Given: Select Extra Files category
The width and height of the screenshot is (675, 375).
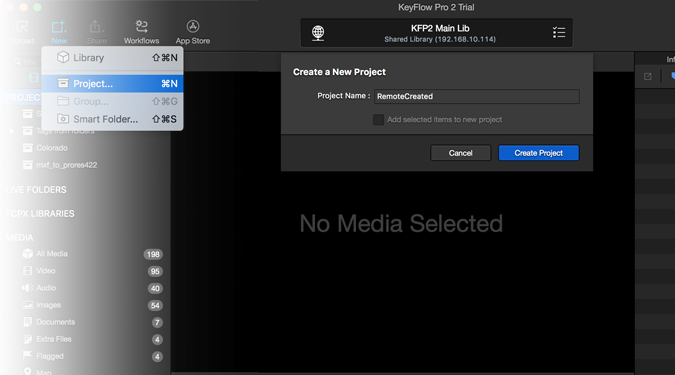Looking at the screenshot, I should [54, 339].
